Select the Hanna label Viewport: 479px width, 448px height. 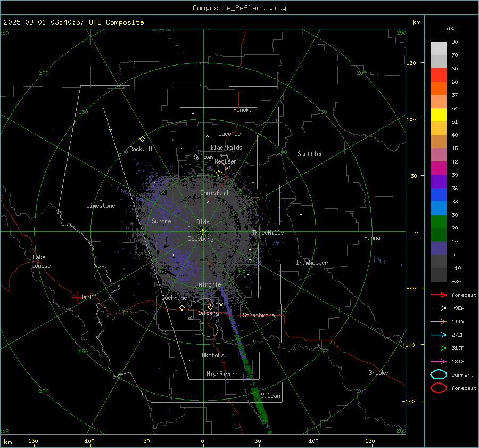tap(372, 238)
